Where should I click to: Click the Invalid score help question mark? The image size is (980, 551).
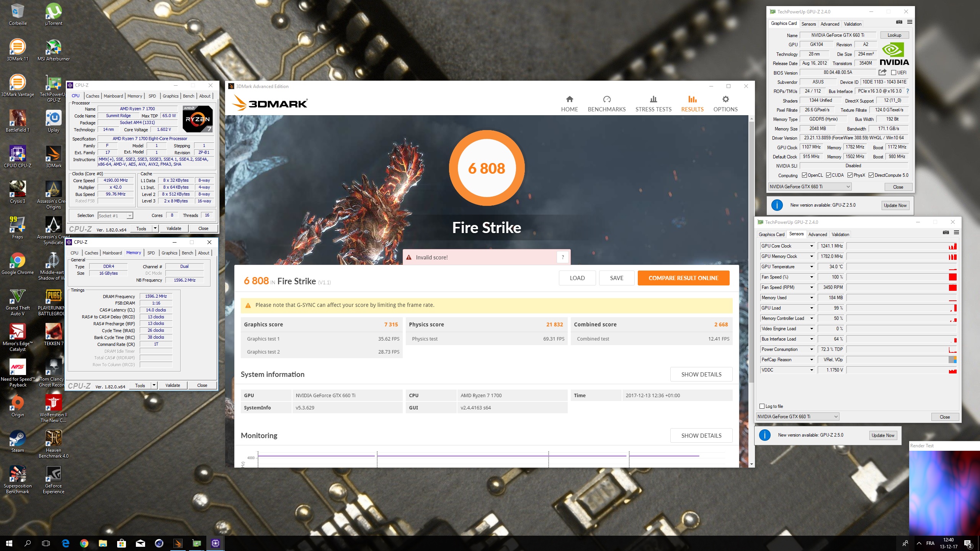(563, 258)
